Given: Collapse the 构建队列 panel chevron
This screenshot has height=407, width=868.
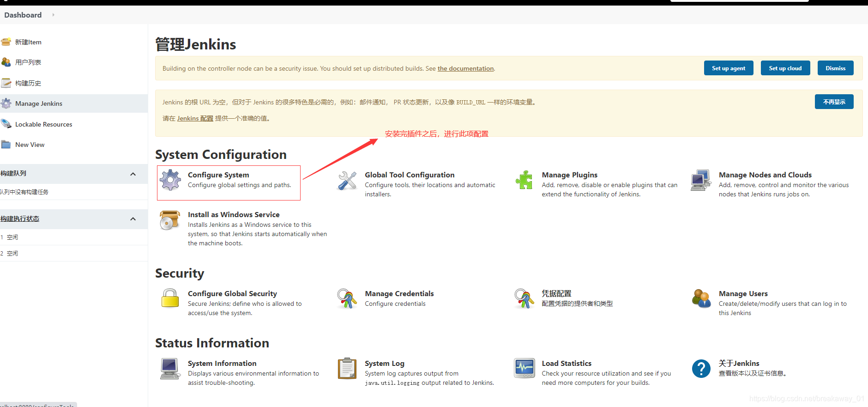Looking at the screenshot, I should (133, 174).
